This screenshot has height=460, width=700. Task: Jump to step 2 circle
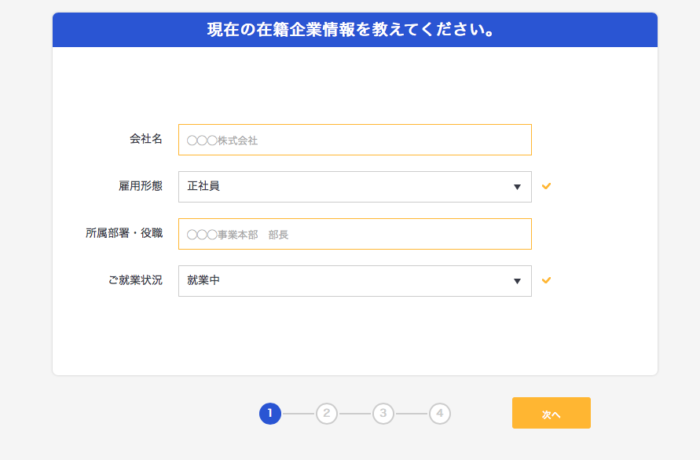click(x=327, y=414)
